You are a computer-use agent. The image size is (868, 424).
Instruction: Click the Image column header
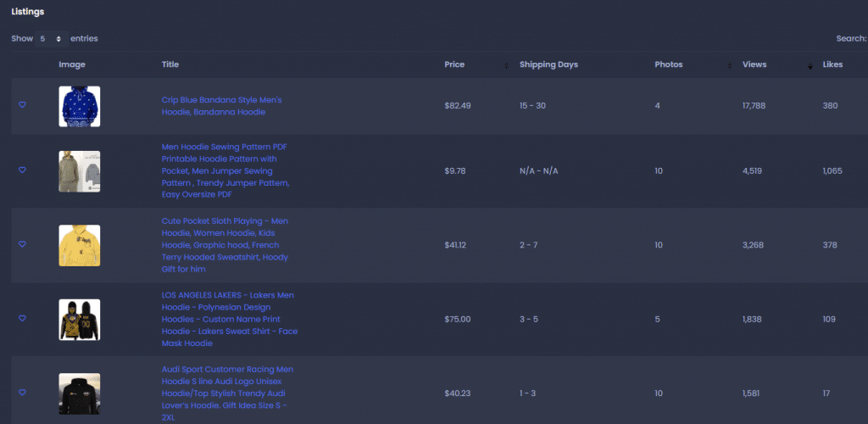[x=72, y=64]
